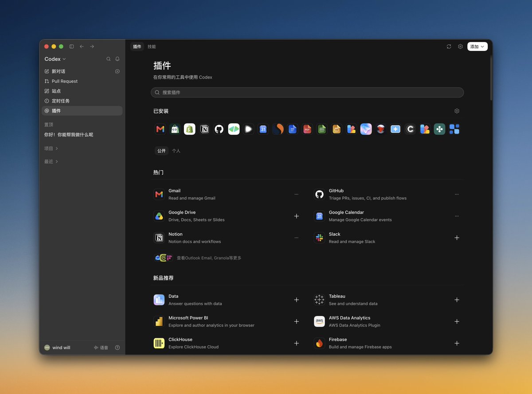The width and height of the screenshot is (532, 394).
Task: Open pinned chat 你好！你能帮我做什么呢
Action: pyautogui.click(x=82, y=135)
